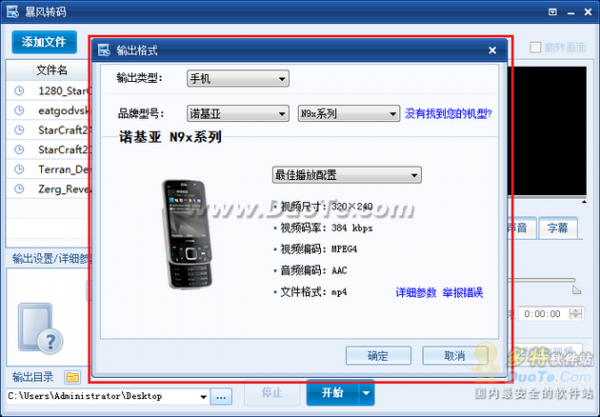600x417 pixels.
Task: Open the 详细参数 link
Action: 416,293
